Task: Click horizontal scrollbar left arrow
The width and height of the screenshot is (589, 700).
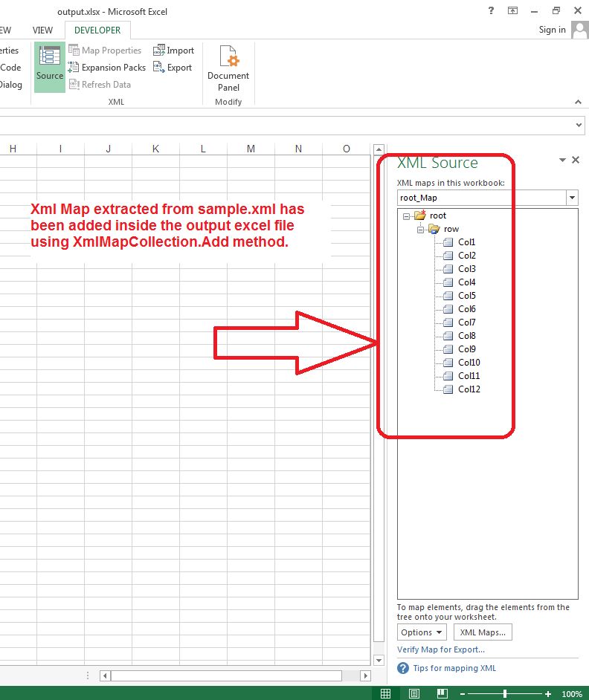Action: tap(105, 675)
